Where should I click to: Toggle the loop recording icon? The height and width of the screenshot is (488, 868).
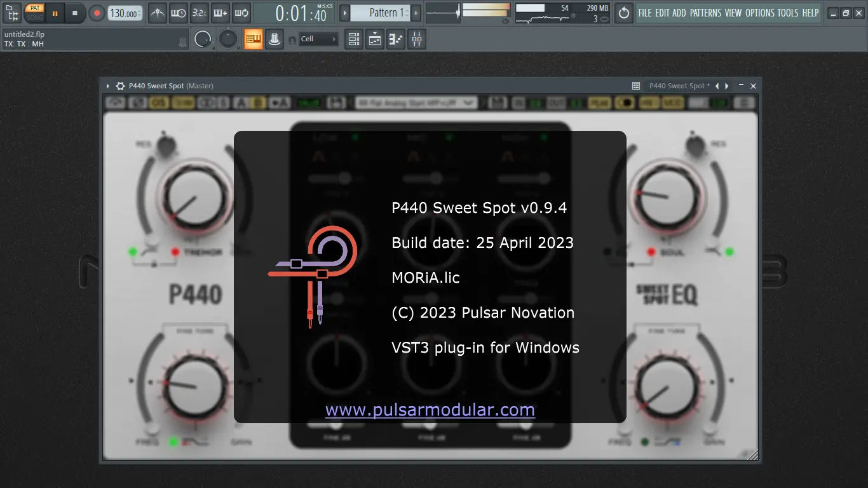(x=241, y=13)
